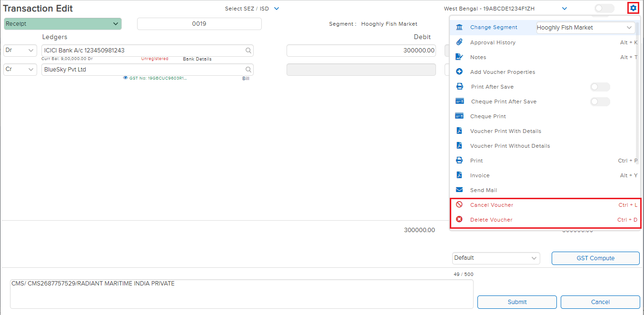Enable the Print After Save toggle
Image resolution: width=644 pixels, height=315 pixels.
(600, 87)
